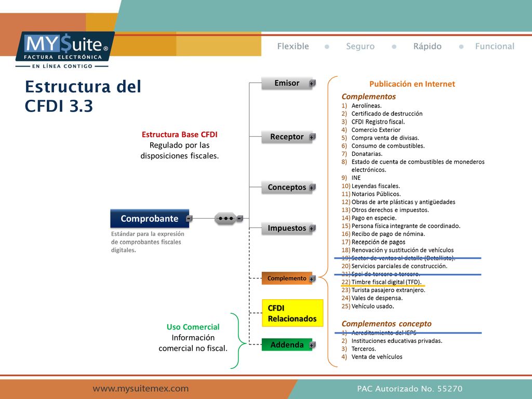Click list item 'Pago en especie.'
Viewport: 532px width, 399px height.
coord(374,218)
